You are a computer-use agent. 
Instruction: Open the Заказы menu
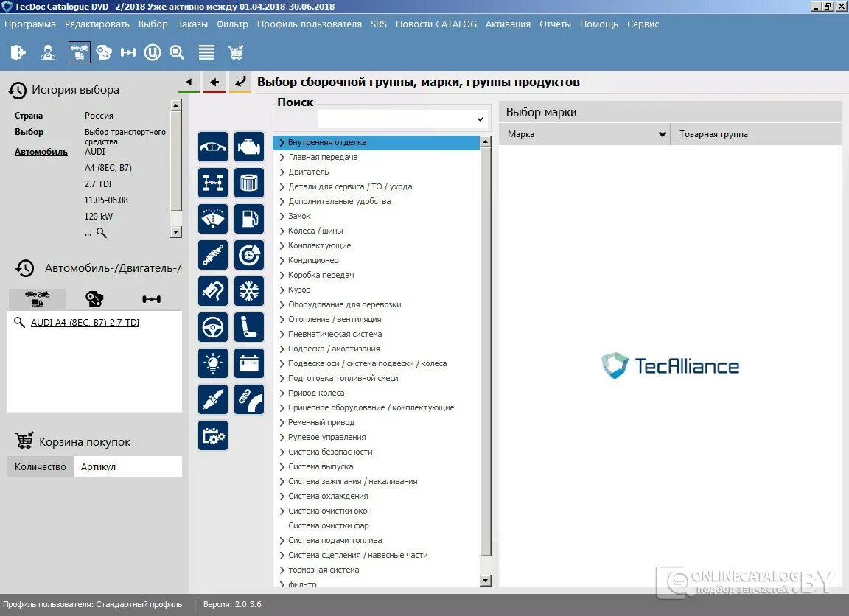pyautogui.click(x=192, y=24)
